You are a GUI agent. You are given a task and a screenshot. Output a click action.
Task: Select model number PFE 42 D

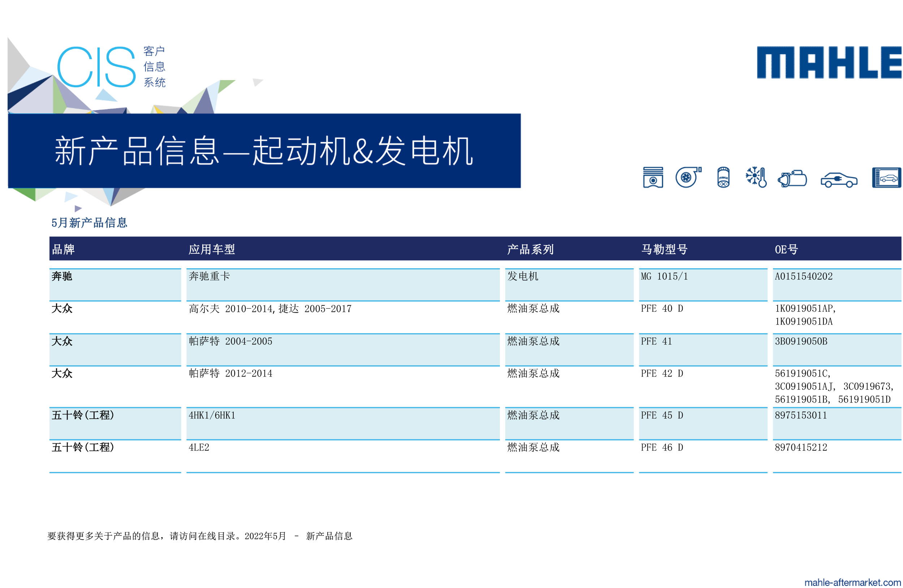click(x=662, y=374)
